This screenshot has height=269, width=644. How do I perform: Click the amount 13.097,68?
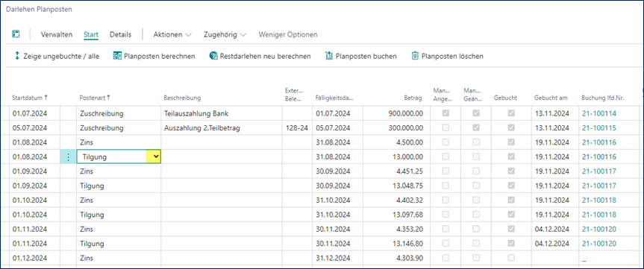[408, 215]
